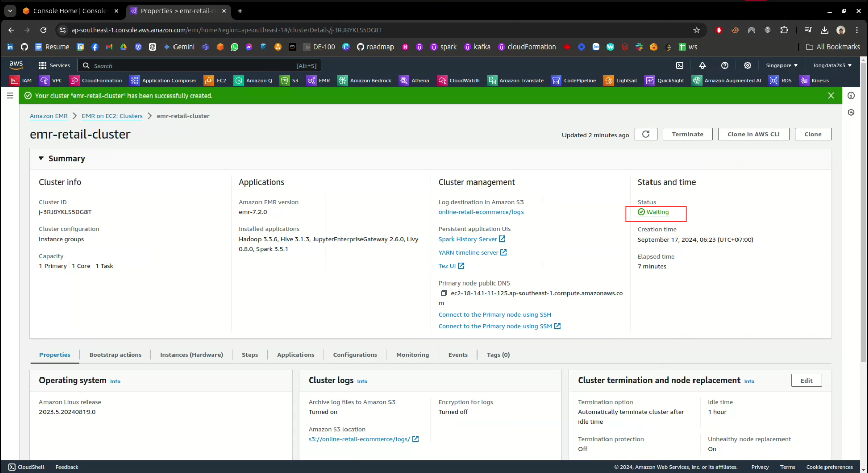Collapse the Summary section
Viewport: 868px width, 473px height.
41,159
